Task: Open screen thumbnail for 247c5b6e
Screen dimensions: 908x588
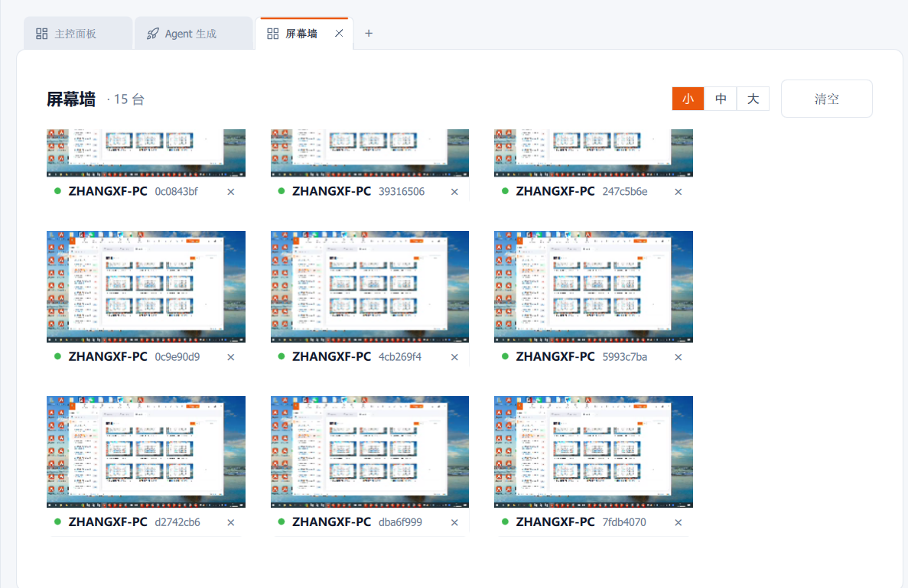Action: (594, 153)
